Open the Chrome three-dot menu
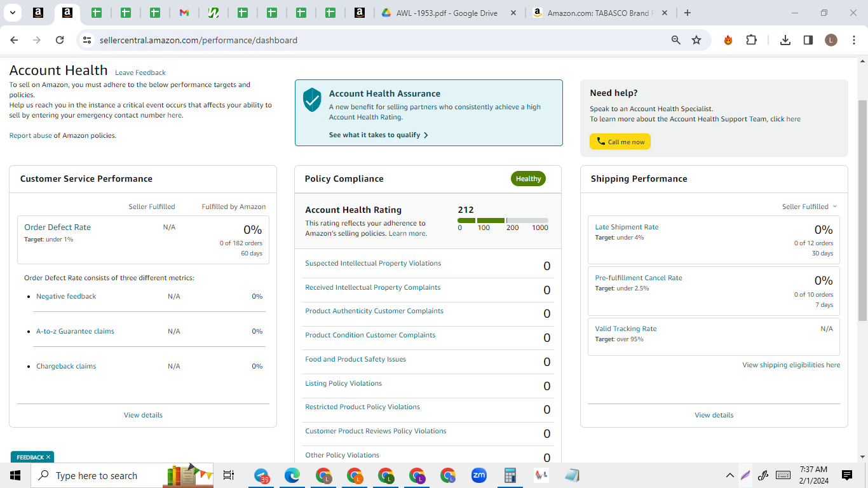 pos(853,40)
